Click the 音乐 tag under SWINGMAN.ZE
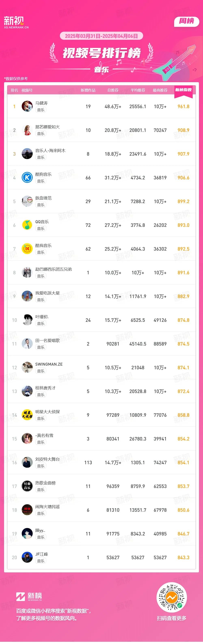The height and width of the screenshot is (644, 203). click(x=41, y=371)
